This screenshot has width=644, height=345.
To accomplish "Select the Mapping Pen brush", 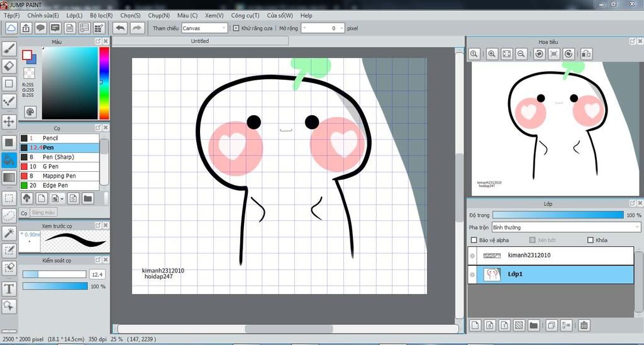I will [60, 176].
